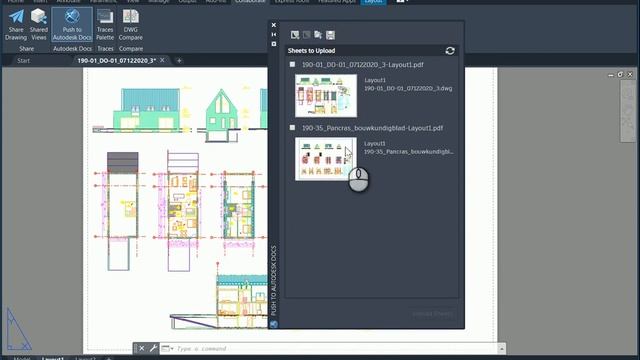Select the 190-01_DO-01_07122020_3 drawing tab
Viewport: 640px width, 360px height.
tap(116, 60)
